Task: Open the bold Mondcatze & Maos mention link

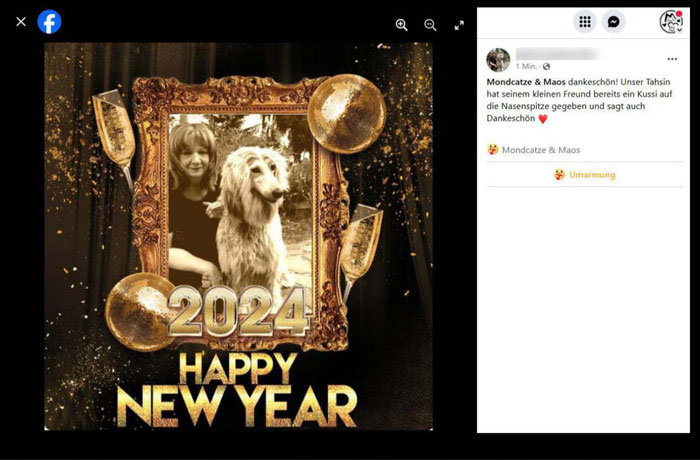Action: coord(526,82)
